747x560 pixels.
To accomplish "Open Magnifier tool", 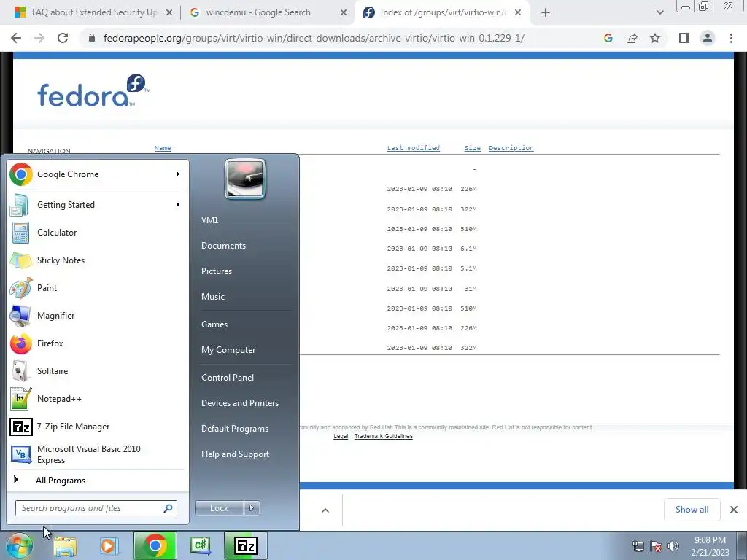I will coord(97,315).
